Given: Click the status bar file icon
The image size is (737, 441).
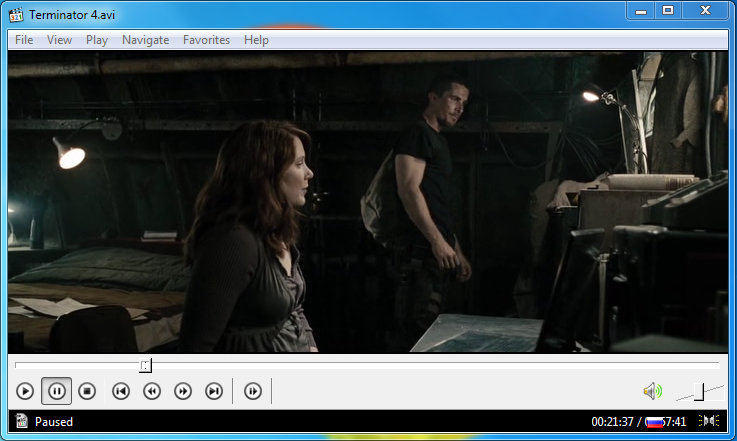Looking at the screenshot, I should [22, 421].
